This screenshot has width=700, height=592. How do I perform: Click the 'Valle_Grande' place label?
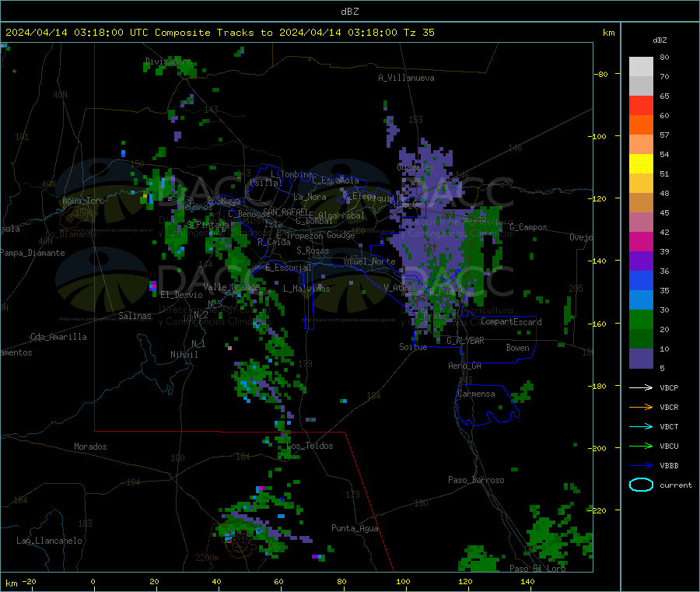click(231, 286)
